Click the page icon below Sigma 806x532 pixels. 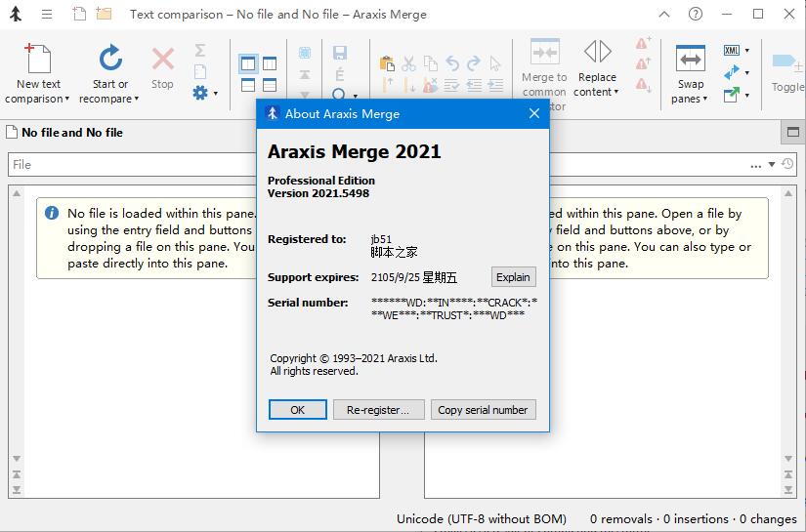tap(200, 71)
